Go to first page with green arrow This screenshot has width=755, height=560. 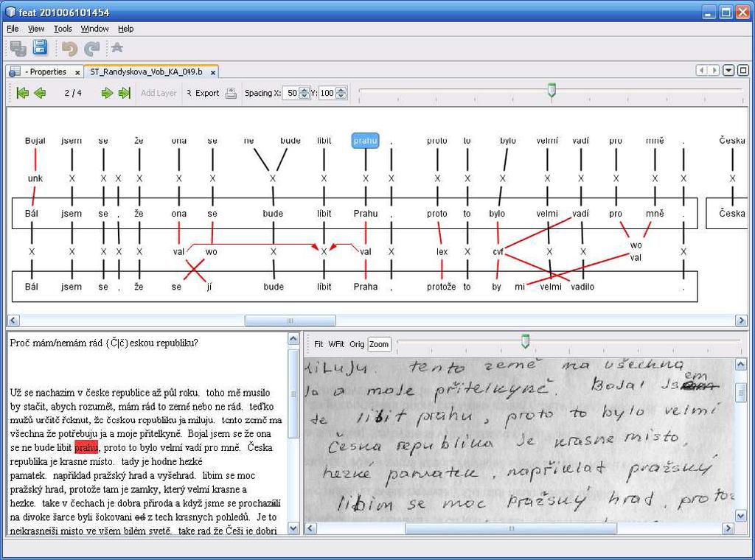tap(22, 93)
